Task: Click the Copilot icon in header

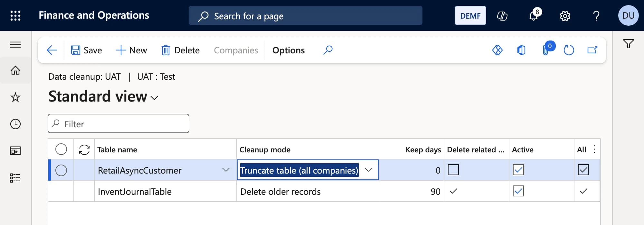Action: coord(502,16)
